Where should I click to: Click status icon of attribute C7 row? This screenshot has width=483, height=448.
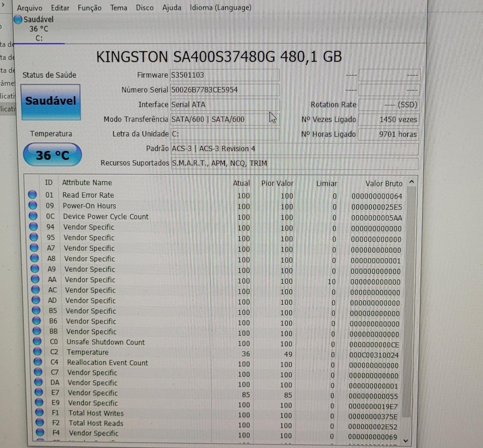click(x=38, y=372)
